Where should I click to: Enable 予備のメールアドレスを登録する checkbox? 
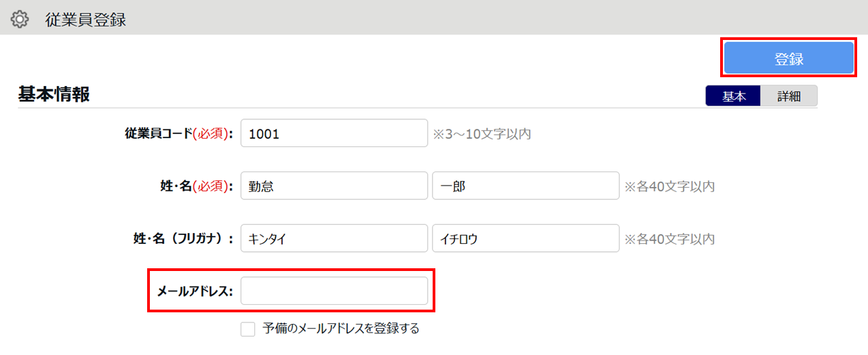click(x=248, y=329)
